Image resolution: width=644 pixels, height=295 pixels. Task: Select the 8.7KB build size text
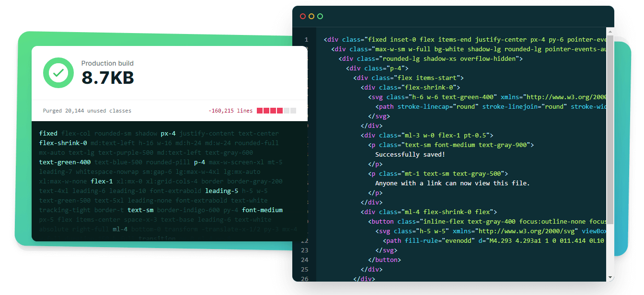[107, 78]
